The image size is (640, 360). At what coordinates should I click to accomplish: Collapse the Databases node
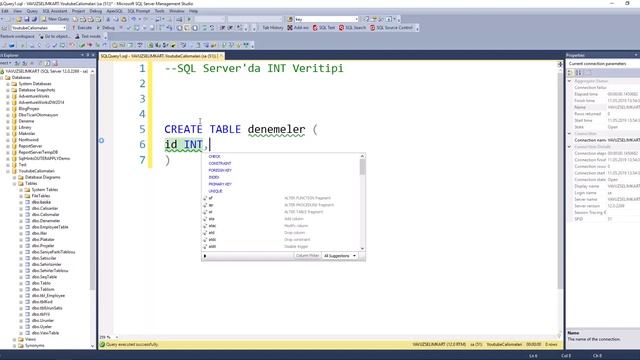(x=2, y=78)
